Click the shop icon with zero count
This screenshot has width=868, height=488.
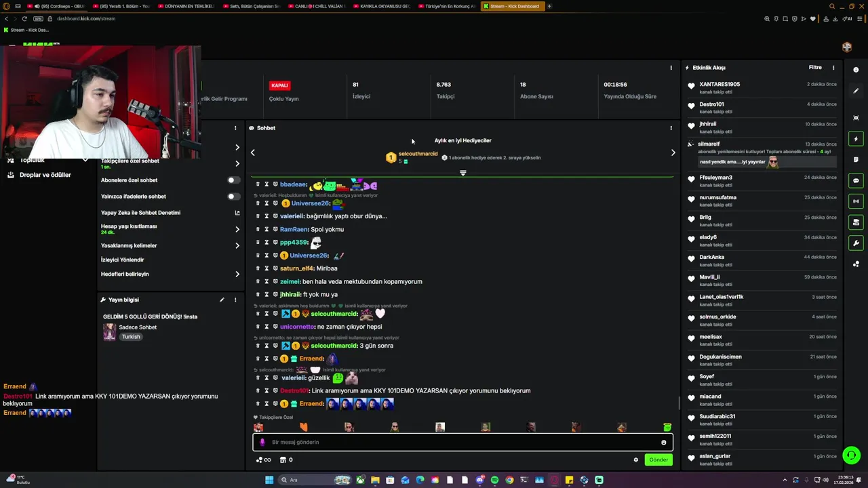tap(286, 460)
